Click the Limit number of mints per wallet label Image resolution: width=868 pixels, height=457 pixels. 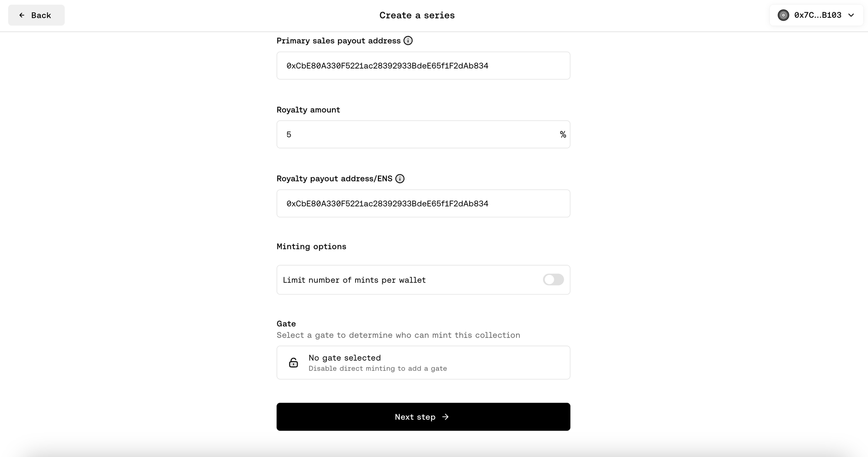pos(354,280)
